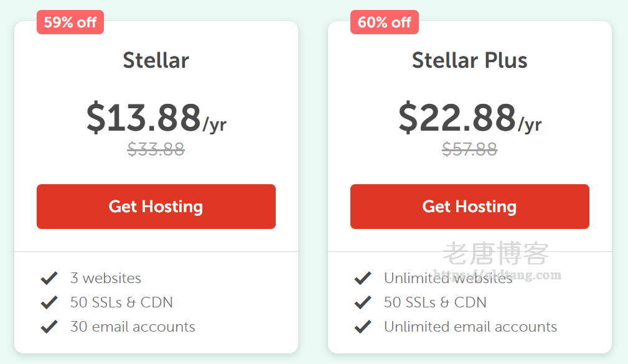Click Get Hosting button for Stellar plan
Screen dimensions: 628x364
click(x=156, y=207)
